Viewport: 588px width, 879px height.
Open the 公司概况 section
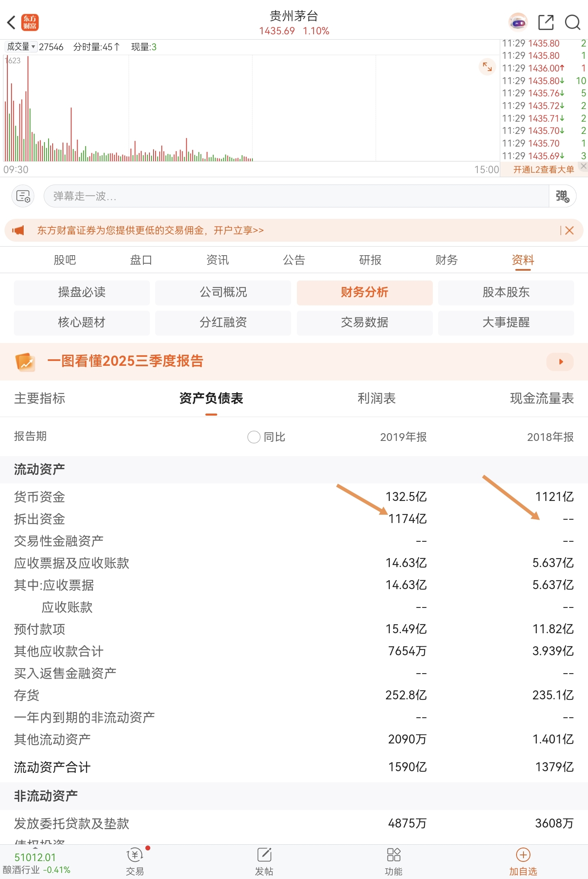223,292
